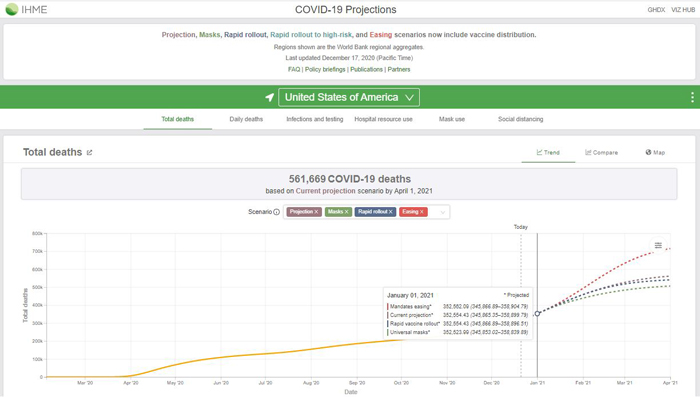The height and width of the screenshot is (397, 700).
Task: Remove the Masks scenario tag
Action: click(x=346, y=212)
